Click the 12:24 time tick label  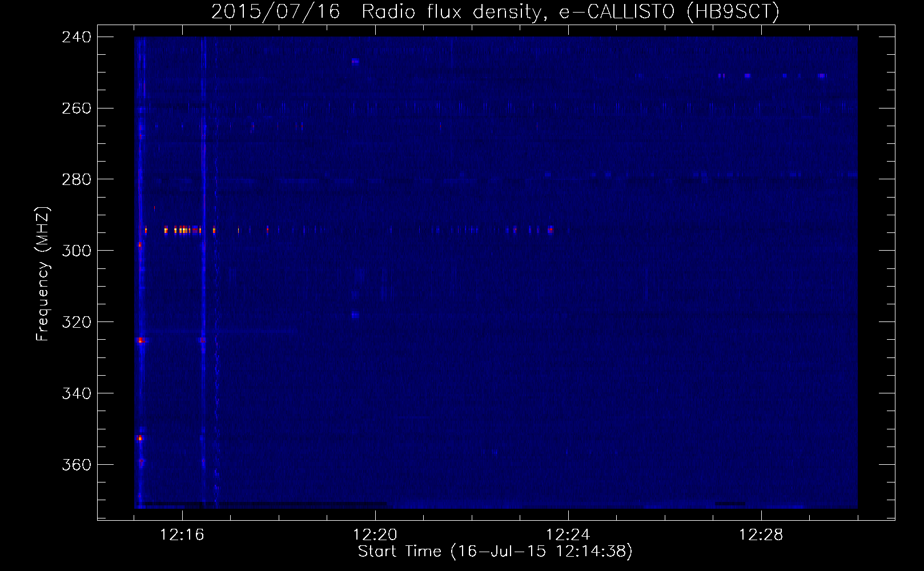[568, 535]
